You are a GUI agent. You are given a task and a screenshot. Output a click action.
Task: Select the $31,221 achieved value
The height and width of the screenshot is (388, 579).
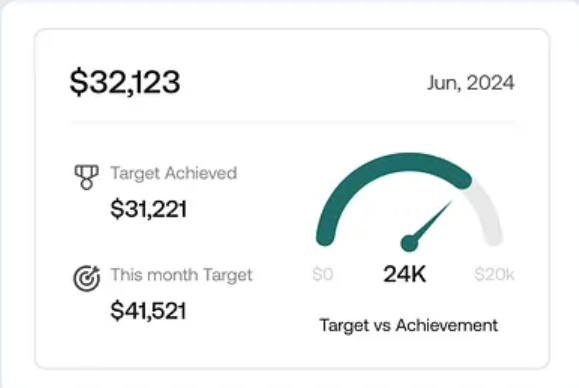click(x=148, y=209)
